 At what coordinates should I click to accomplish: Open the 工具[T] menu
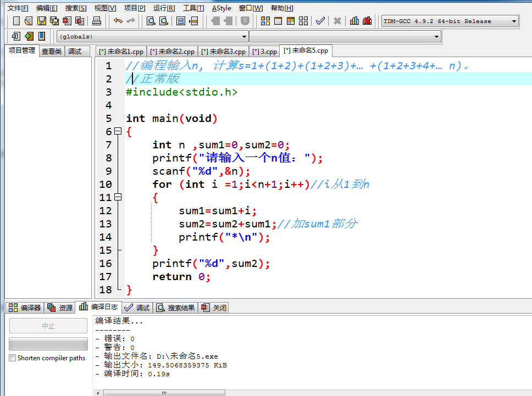tap(194, 8)
